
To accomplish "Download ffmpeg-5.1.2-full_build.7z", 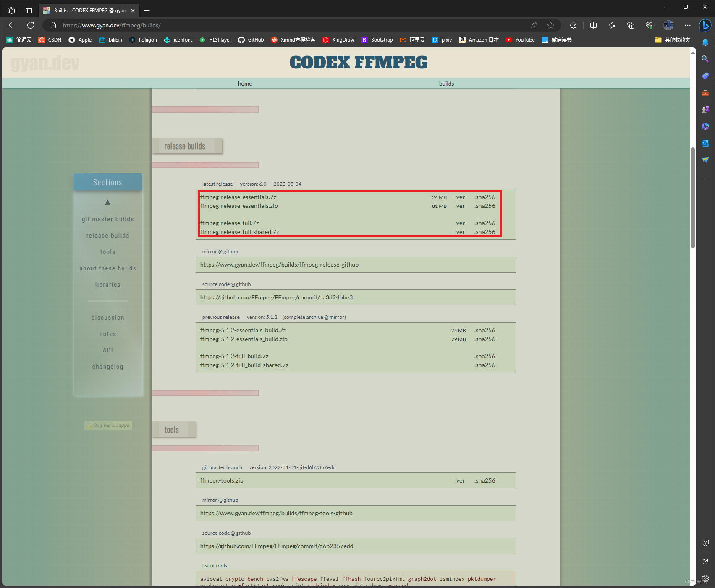I will click(x=234, y=356).
